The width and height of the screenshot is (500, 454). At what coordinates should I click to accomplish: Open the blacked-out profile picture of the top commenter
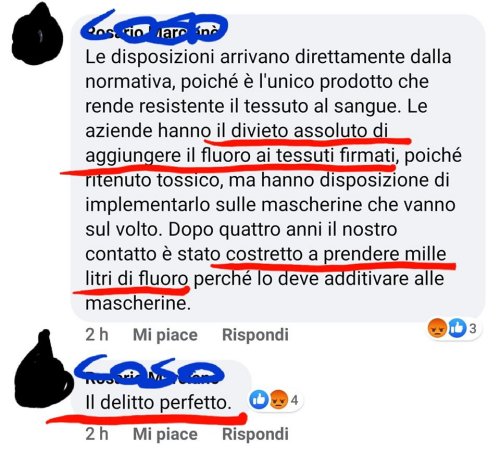pos(37,34)
